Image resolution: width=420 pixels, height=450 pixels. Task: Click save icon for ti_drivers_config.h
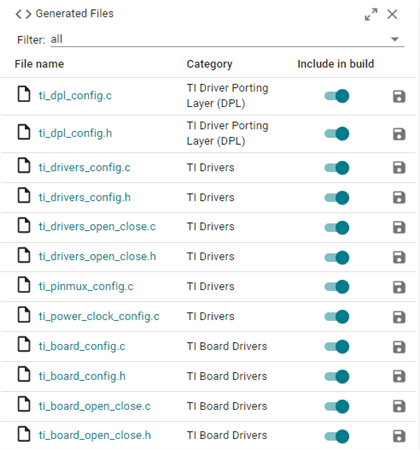(x=399, y=197)
